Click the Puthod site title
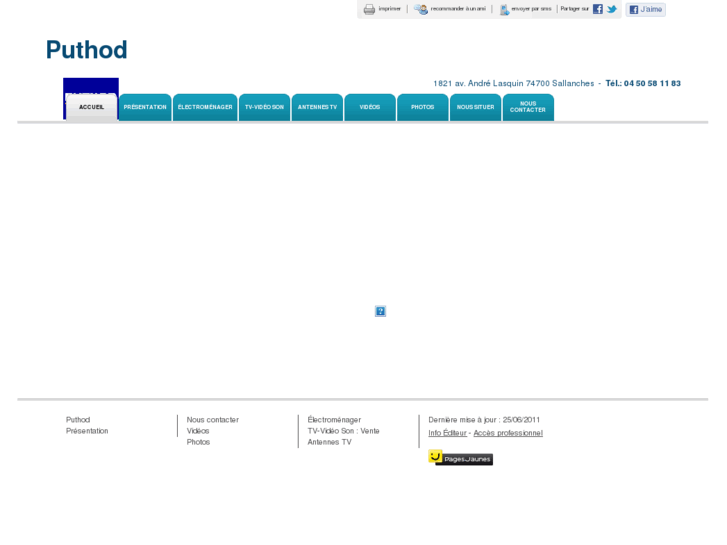This screenshot has width=727, height=545. [x=86, y=50]
